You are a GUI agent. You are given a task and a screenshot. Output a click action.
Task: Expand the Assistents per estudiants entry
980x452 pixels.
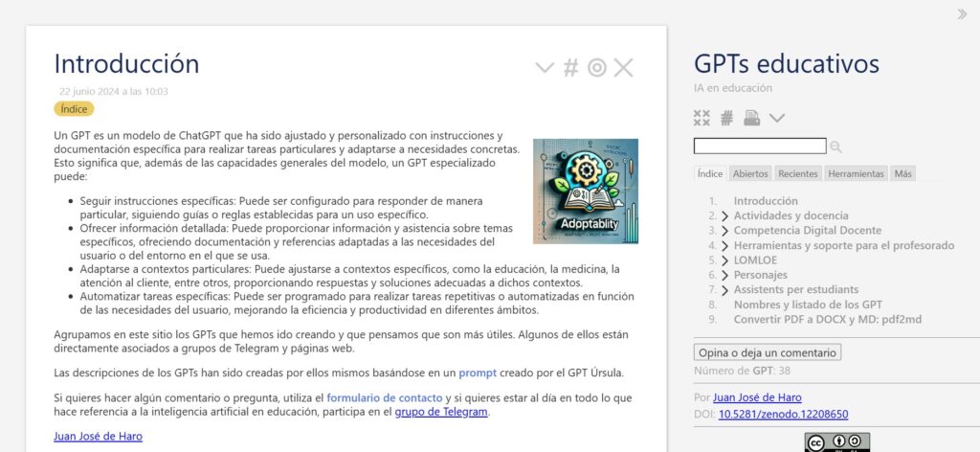(x=725, y=290)
